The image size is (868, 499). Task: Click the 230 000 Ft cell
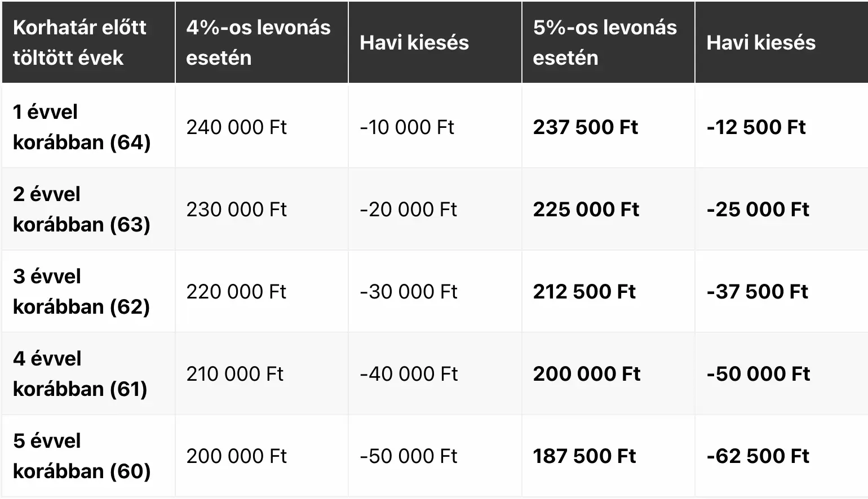(237, 210)
